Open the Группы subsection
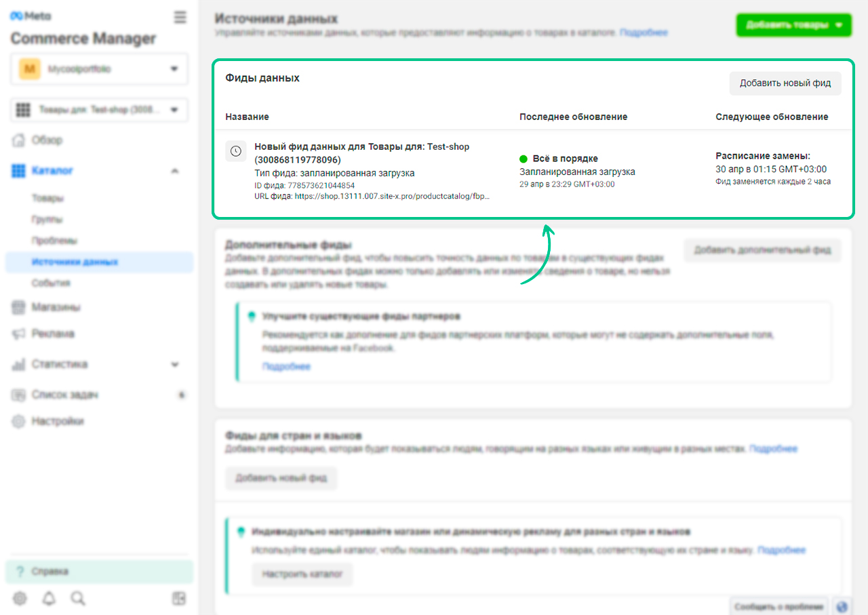Screen dimensions: 868x615 pyautogui.click(x=47, y=220)
